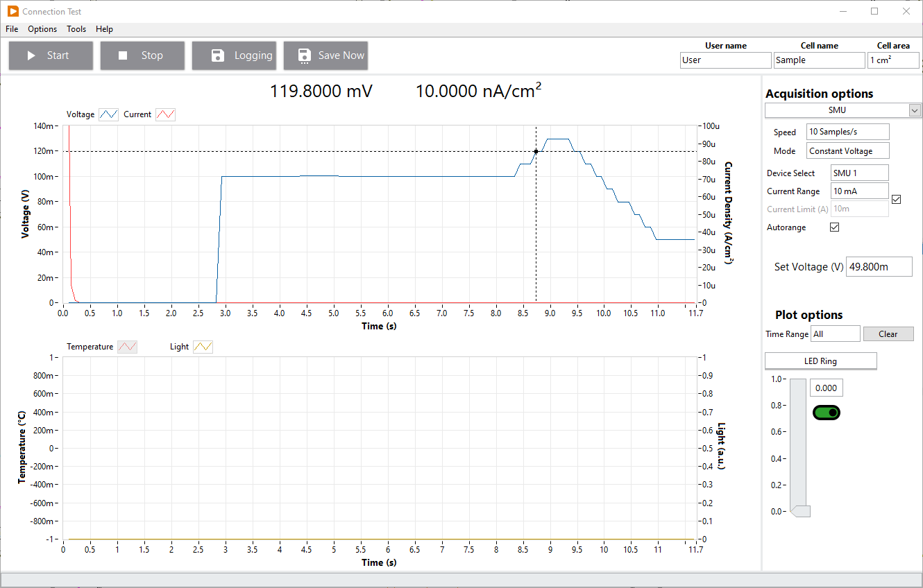Screen dimensions: 923x588
Task: Toggle the checkbox beside Current Range
Action: click(896, 200)
